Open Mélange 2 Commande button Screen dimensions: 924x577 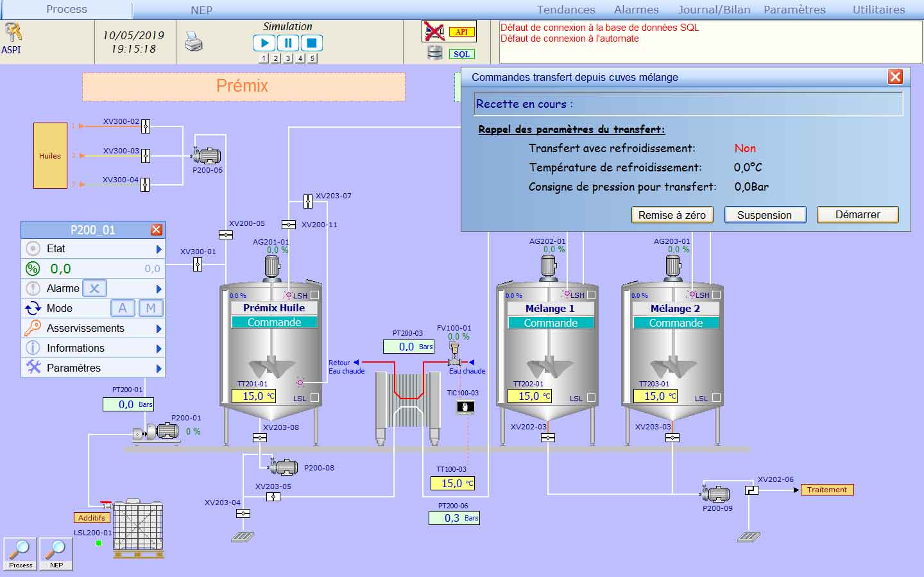click(676, 323)
